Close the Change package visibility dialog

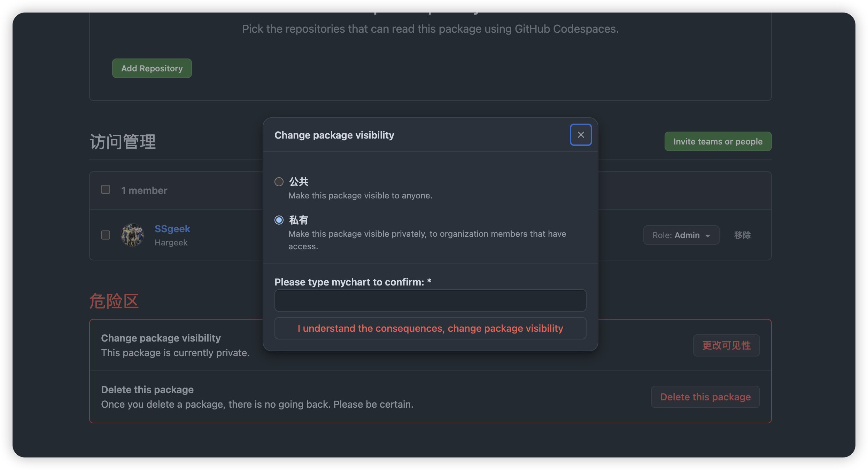pyautogui.click(x=581, y=135)
